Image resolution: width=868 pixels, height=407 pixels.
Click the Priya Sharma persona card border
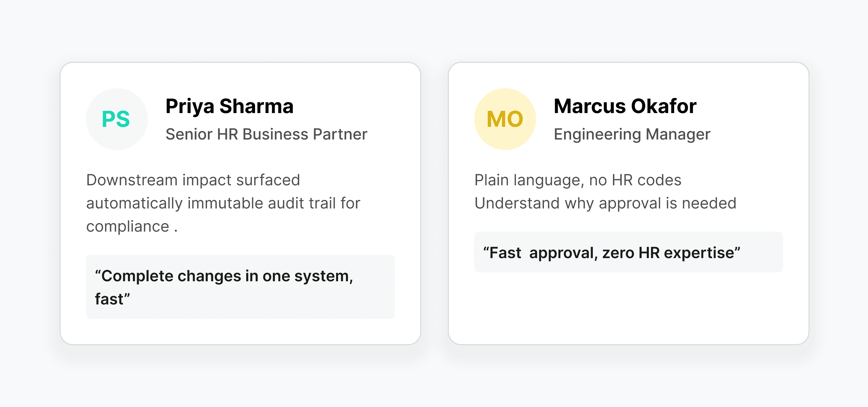[240, 63]
